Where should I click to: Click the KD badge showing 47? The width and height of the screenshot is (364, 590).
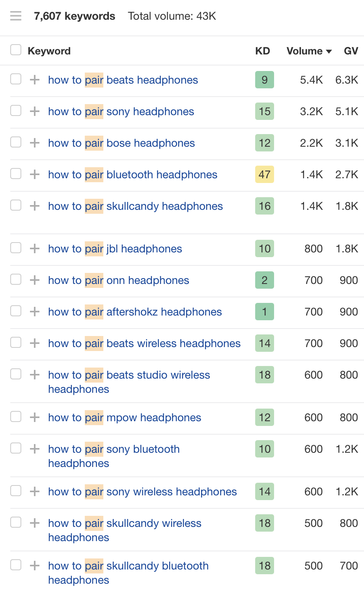pyautogui.click(x=264, y=174)
